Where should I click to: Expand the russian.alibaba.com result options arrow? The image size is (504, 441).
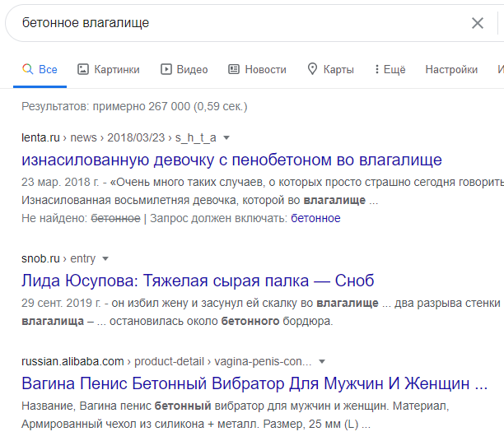[322, 362]
